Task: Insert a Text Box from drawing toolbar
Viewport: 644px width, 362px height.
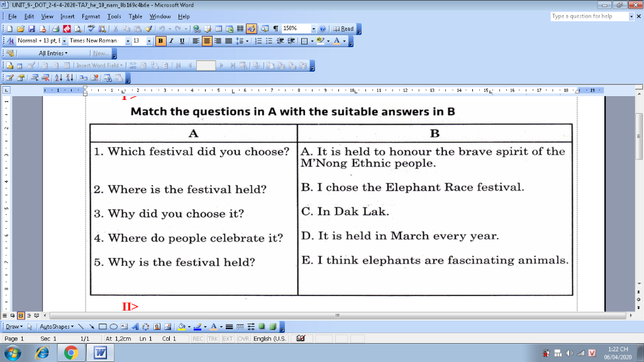Action: click(x=124, y=327)
